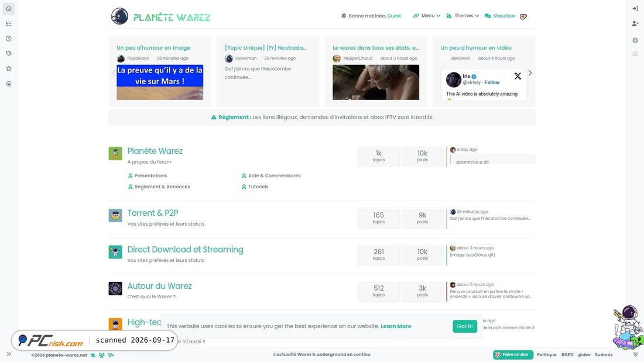Click the astronaut mascot on spaceship
This screenshot has height=362, width=644.
[x=628, y=327]
